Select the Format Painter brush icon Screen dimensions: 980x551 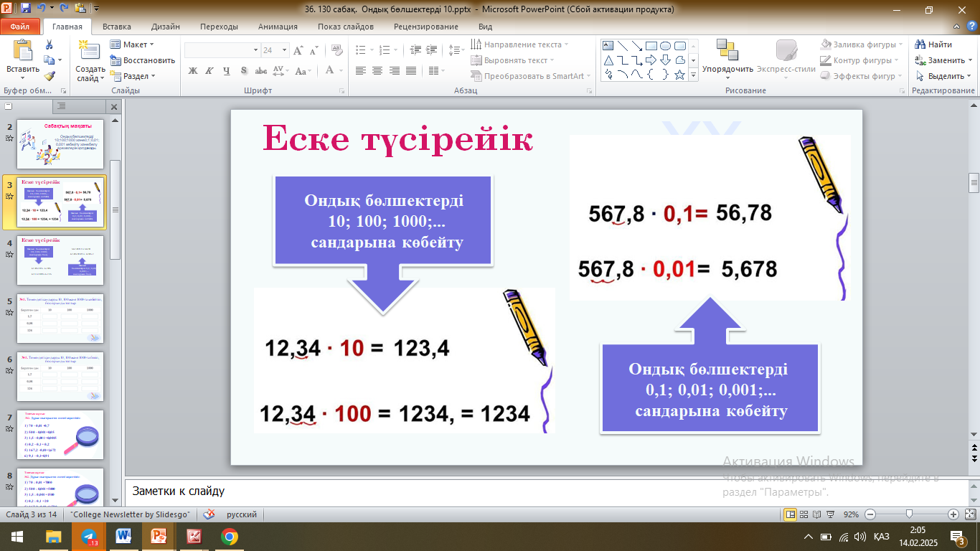(49, 76)
